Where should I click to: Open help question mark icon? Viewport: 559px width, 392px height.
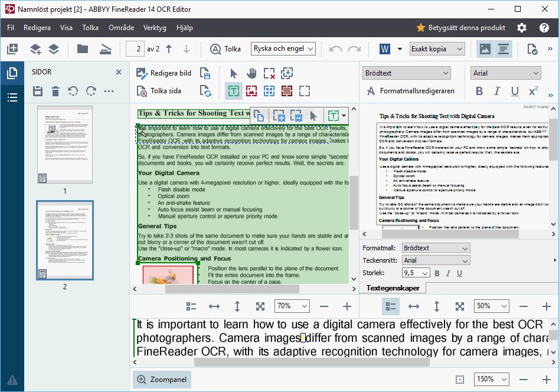544,28
